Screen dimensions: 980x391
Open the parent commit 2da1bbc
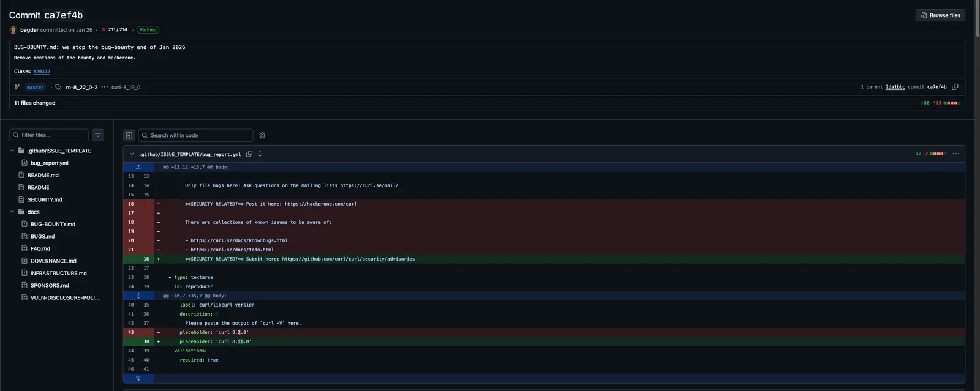[895, 87]
